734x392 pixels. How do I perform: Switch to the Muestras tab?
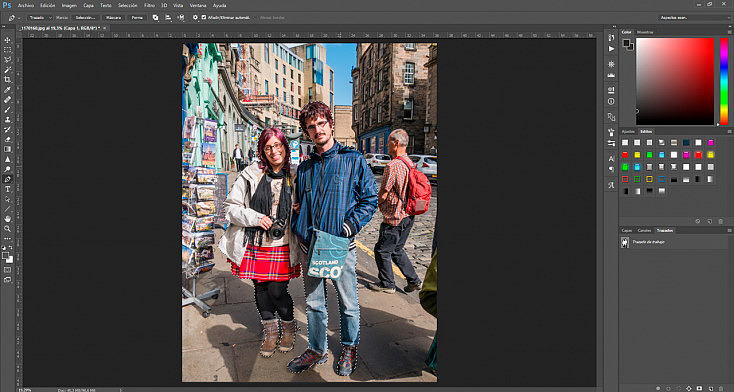645,32
